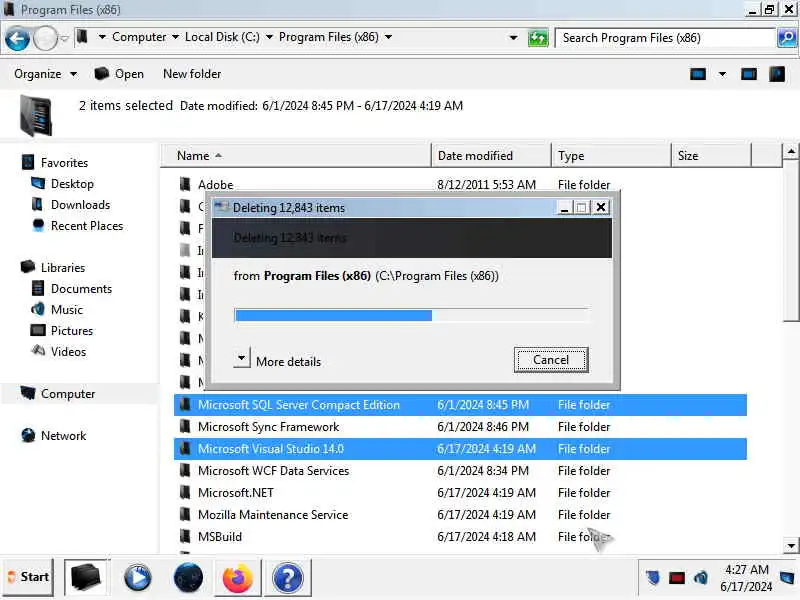This screenshot has width=800, height=600.
Task: Open the dark globe taskbar icon
Action: pyautogui.click(x=188, y=578)
